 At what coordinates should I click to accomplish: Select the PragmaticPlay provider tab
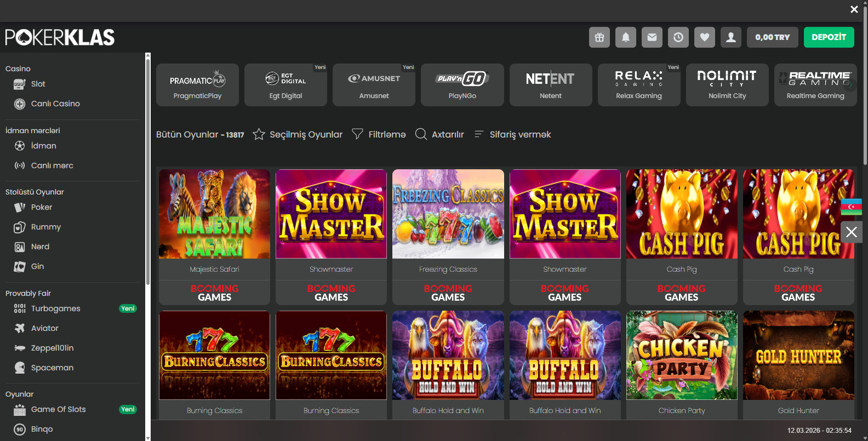click(x=197, y=85)
